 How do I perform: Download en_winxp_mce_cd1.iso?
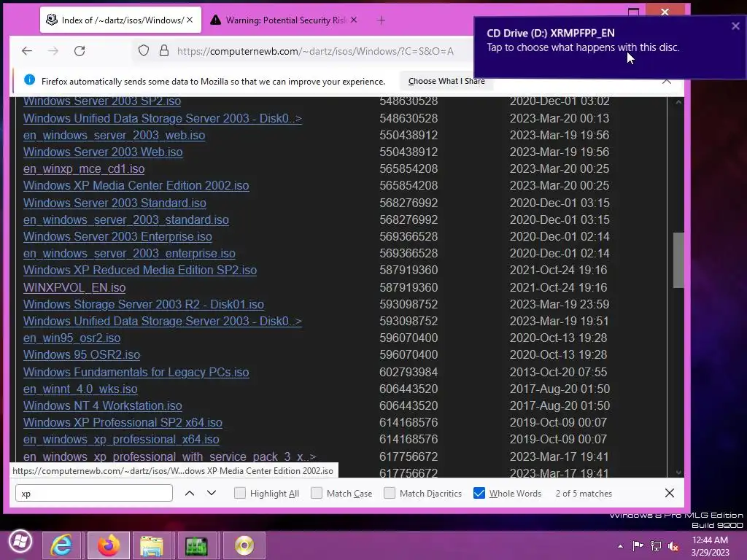[x=84, y=168]
